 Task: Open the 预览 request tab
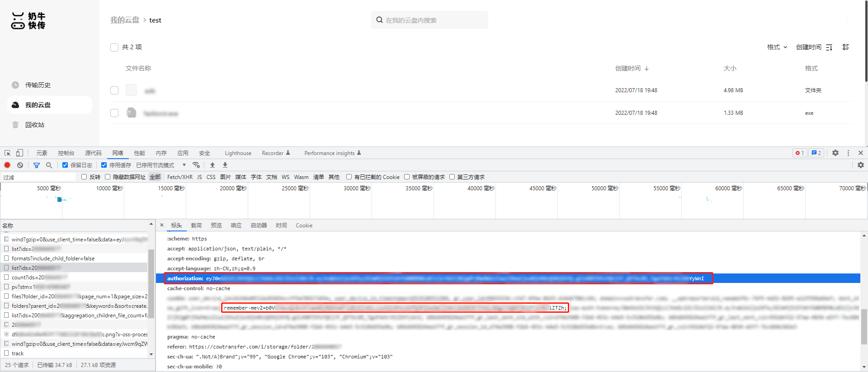[x=216, y=225]
